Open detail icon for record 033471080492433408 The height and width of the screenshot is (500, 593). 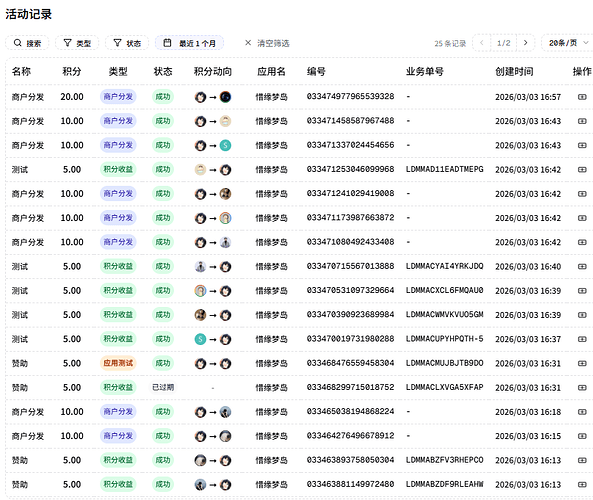tap(582, 242)
